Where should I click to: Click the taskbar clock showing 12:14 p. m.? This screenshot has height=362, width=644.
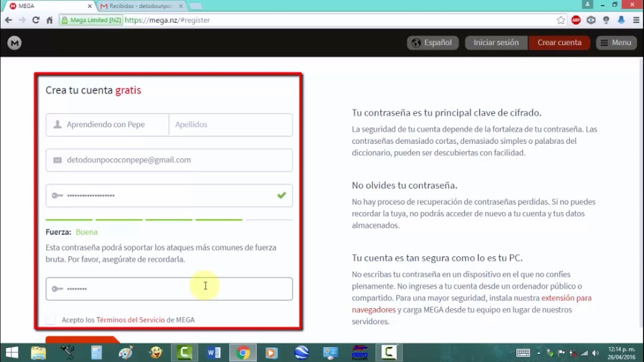(x=621, y=352)
